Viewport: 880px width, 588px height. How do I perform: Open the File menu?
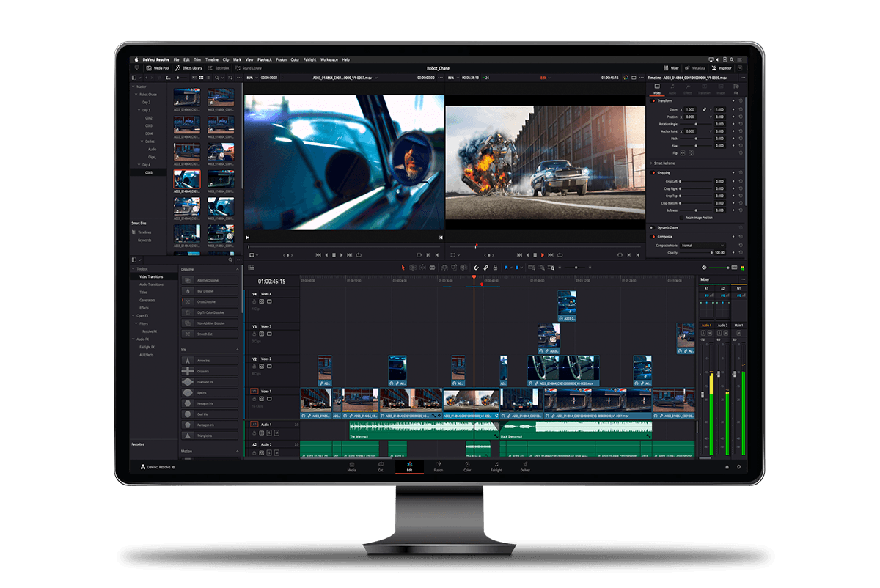click(176, 59)
